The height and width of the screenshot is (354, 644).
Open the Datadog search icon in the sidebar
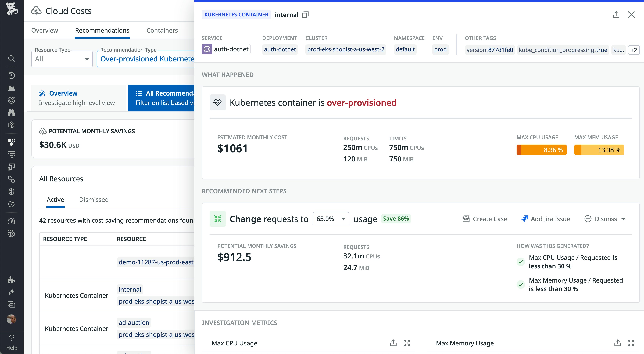[12, 58]
